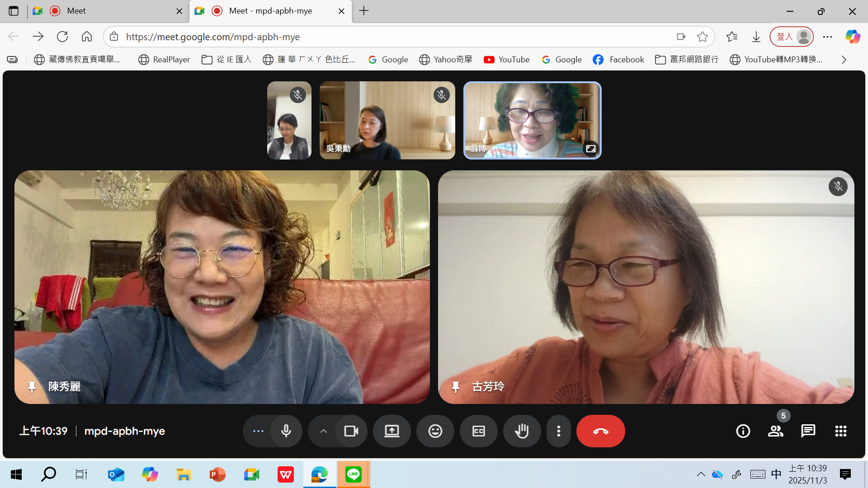
Task: Click the Present screen share icon
Action: coord(392,431)
